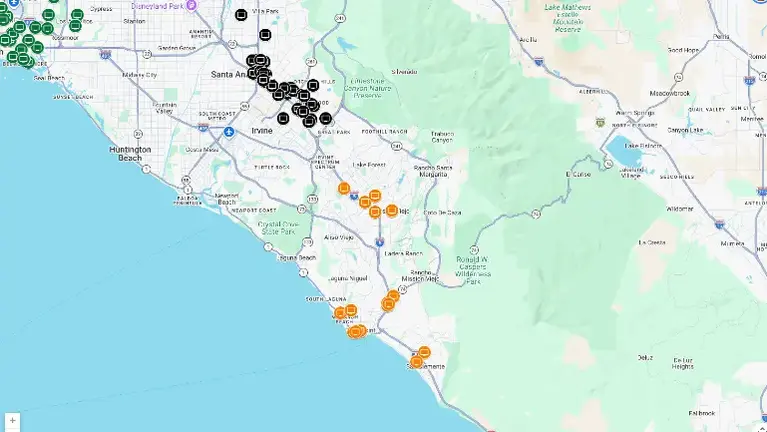This screenshot has height=432, width=767.
Task: Click the Newport Beach label
Action: point(227,199)
